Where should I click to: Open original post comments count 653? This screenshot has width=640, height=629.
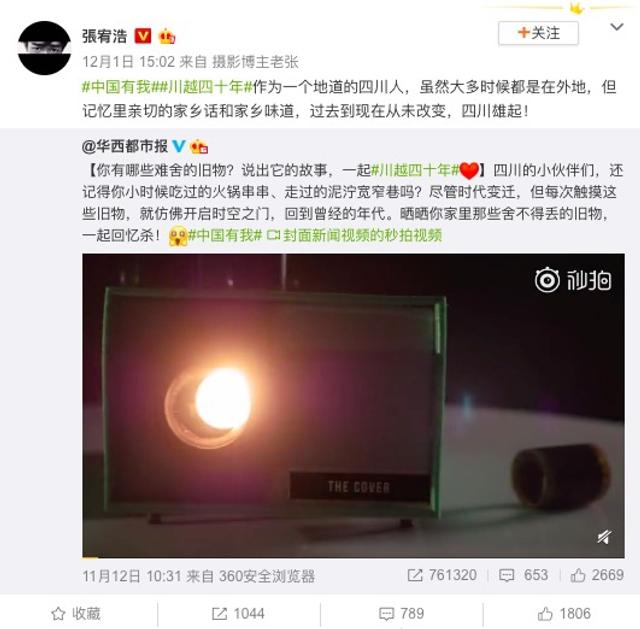coord(523,575)
